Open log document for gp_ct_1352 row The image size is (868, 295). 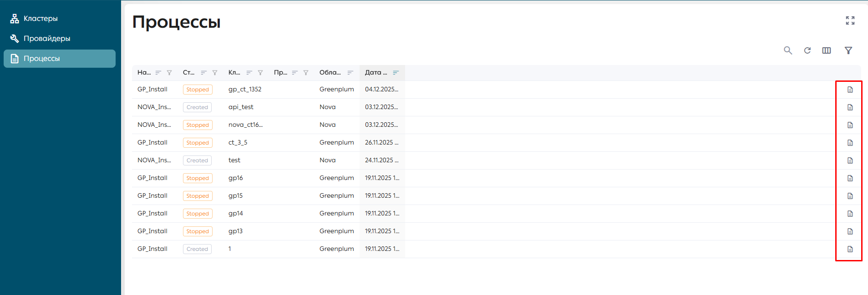click(x=850, y=90)
